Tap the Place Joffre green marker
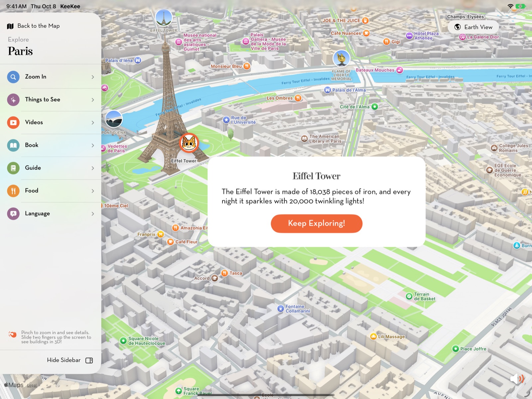Viewport: 532px width, 399px height. 456,349
